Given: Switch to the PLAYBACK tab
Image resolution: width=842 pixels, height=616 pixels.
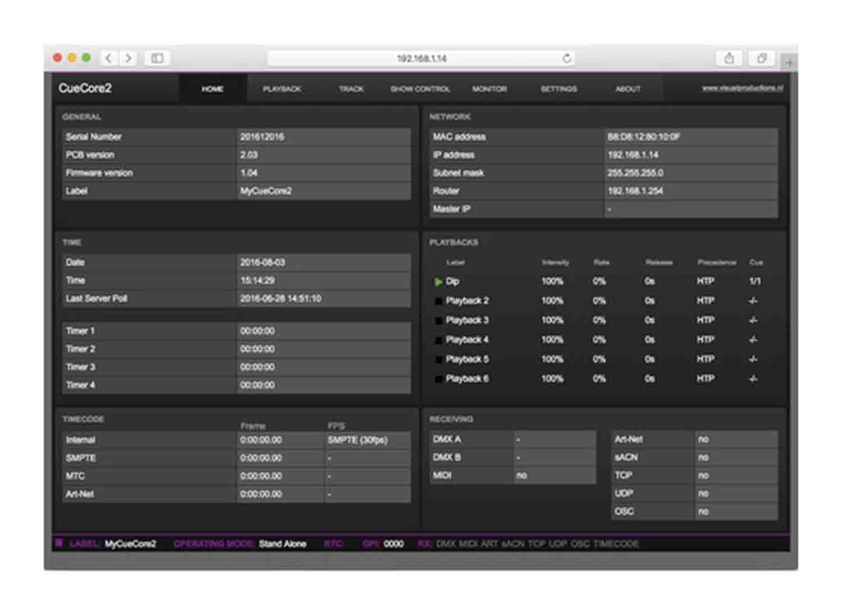Looking at the screenshot, I should pos(282,89).
